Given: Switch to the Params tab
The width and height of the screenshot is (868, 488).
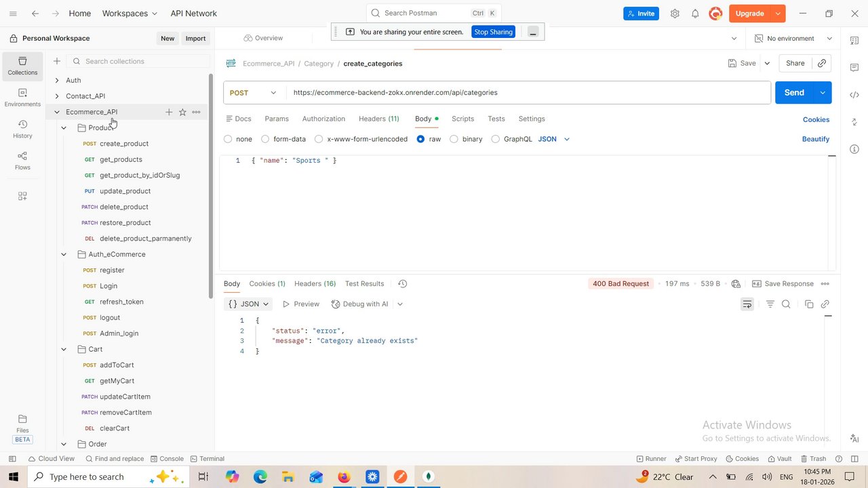Looking at the screenshot, I should pyautogui.click(x=277, y=119).
